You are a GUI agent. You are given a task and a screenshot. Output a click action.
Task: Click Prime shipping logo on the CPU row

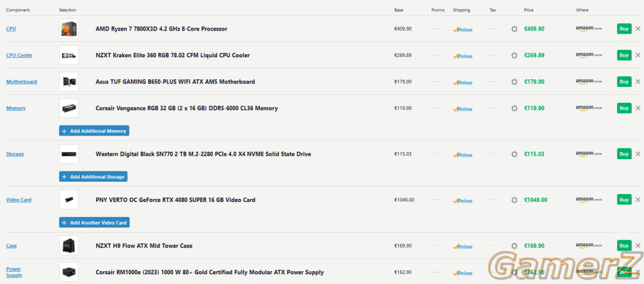[x=463, y=29]
